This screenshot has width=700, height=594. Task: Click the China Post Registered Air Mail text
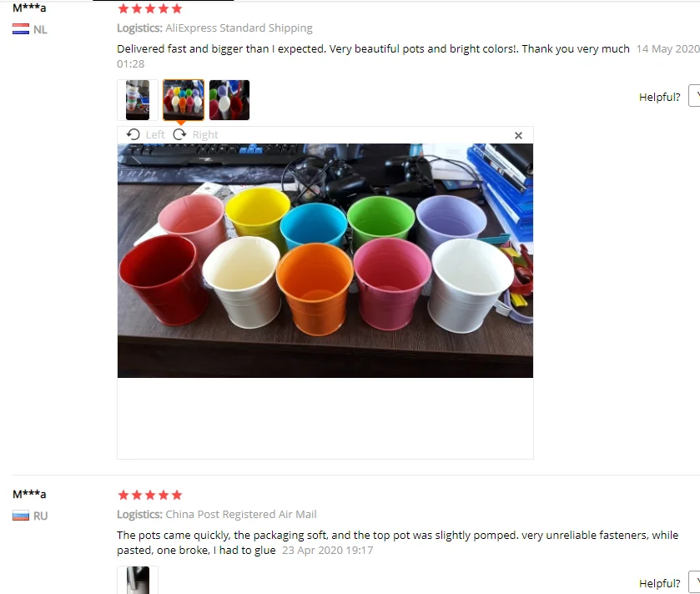click(241, 514)
